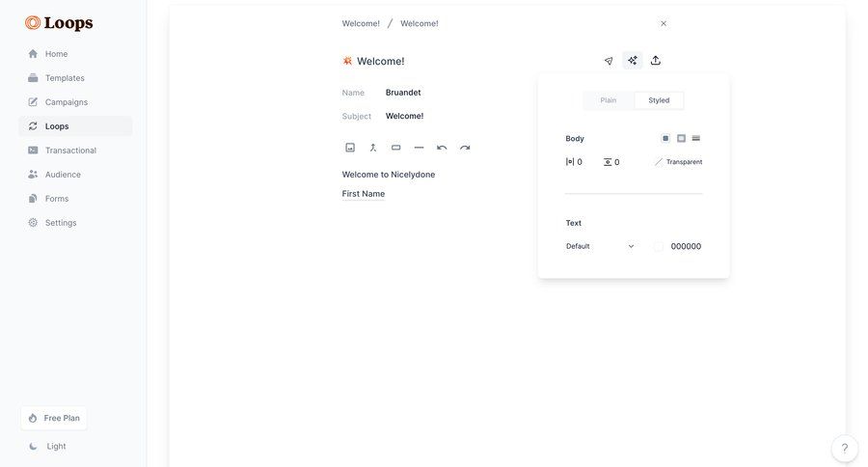
Task: Switch to the Plain tab
Action: (x=609, y=100)
